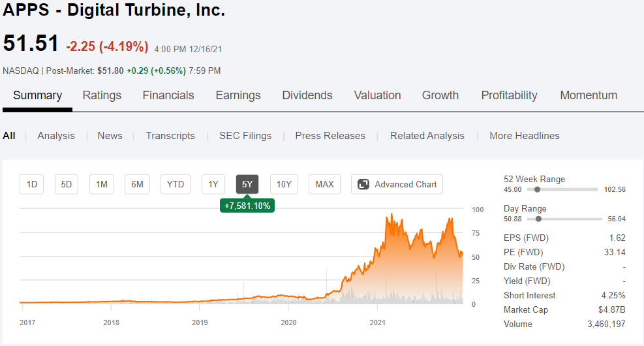The image size is (644, 346).
Task: Click the 2020 x-axis label
Action: tap(288, 322)
